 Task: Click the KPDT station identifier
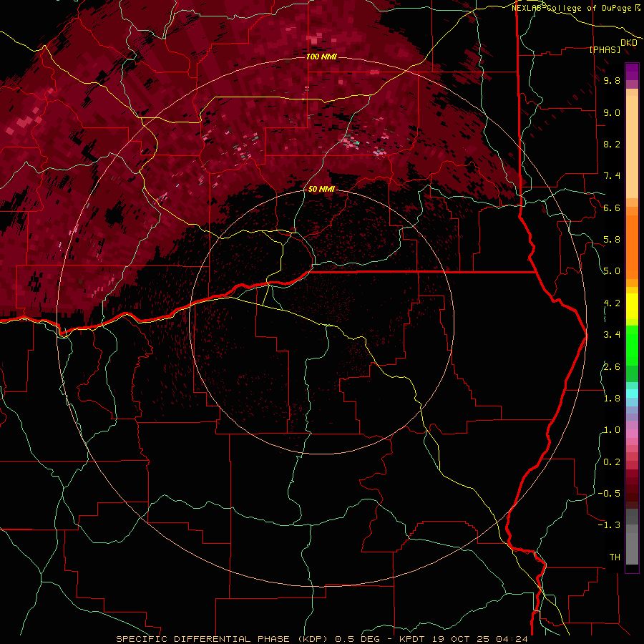click(414, 639)
